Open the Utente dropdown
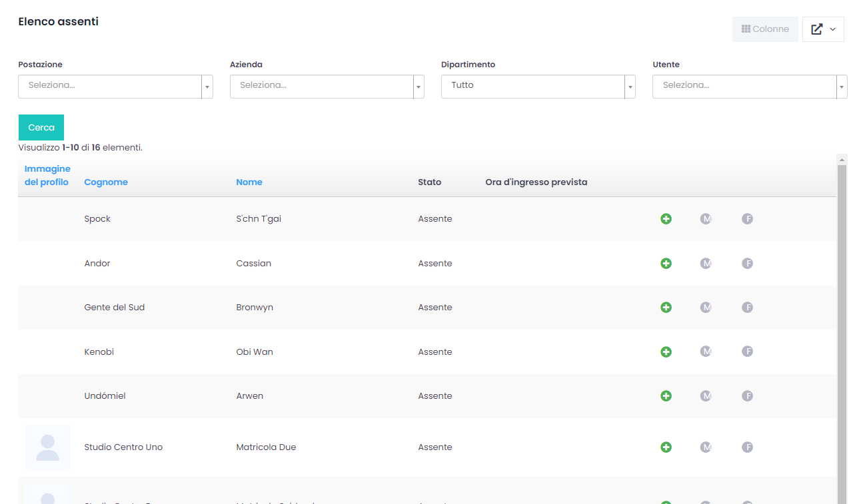The width and height of the screenshot is (863, 504). [x=749, y=87]
